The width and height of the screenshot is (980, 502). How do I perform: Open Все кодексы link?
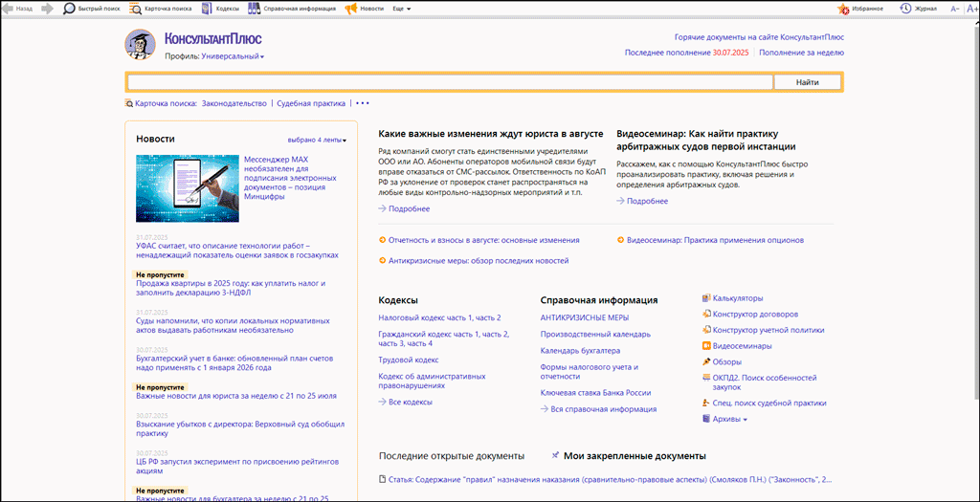click(x=410, y=403)
